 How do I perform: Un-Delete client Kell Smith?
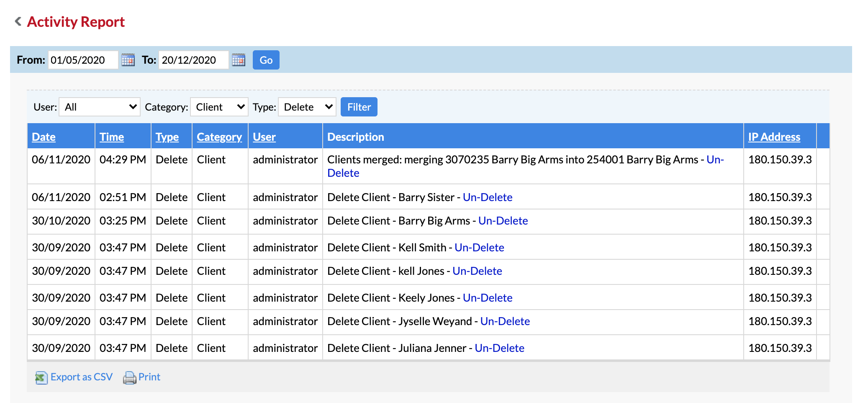tap(479, 248)
